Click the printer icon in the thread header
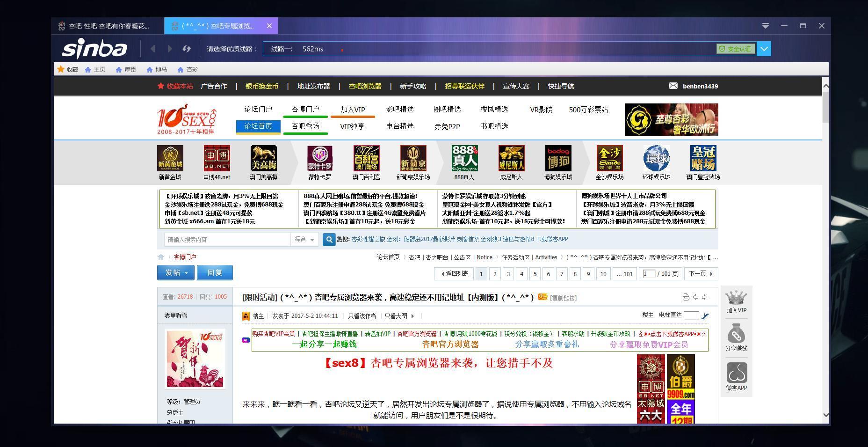The width and height of the screenshot is (868, 447). (x=686, y=297)
